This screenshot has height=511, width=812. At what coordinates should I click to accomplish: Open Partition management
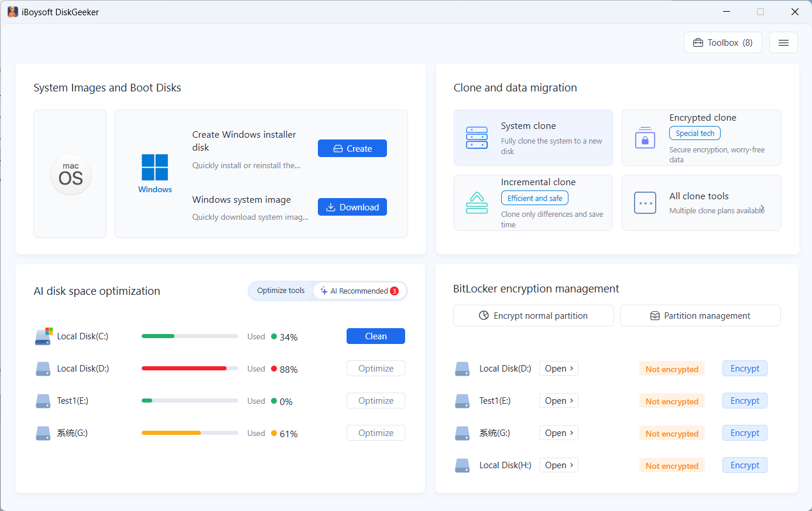point(700,315)
